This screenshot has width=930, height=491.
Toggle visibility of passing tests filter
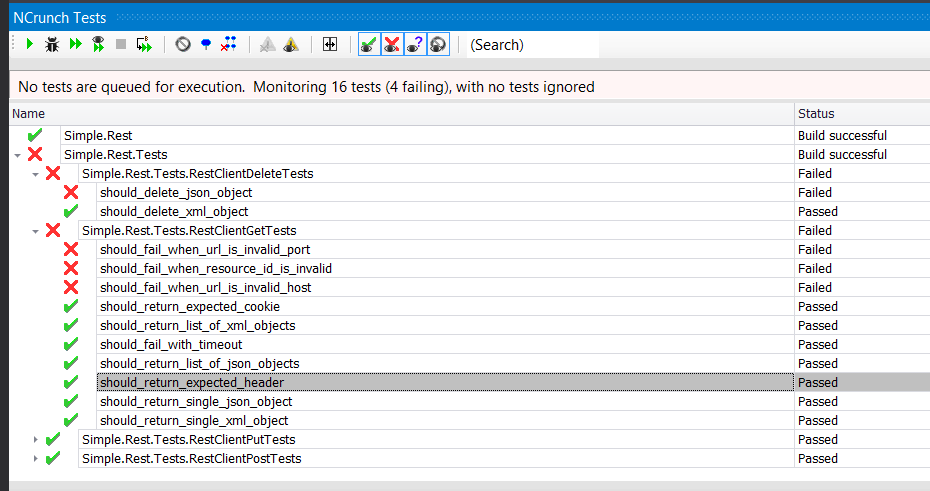pos(368,44)
